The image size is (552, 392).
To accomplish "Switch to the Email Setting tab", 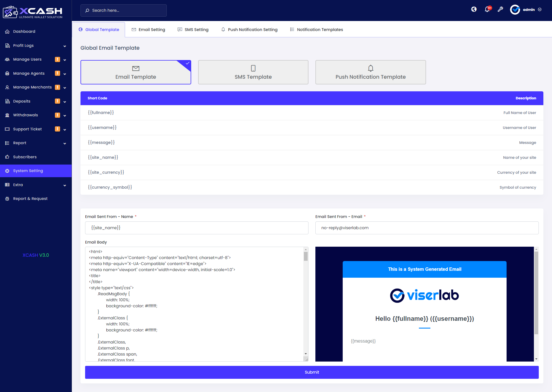I will tap(148, 30).
